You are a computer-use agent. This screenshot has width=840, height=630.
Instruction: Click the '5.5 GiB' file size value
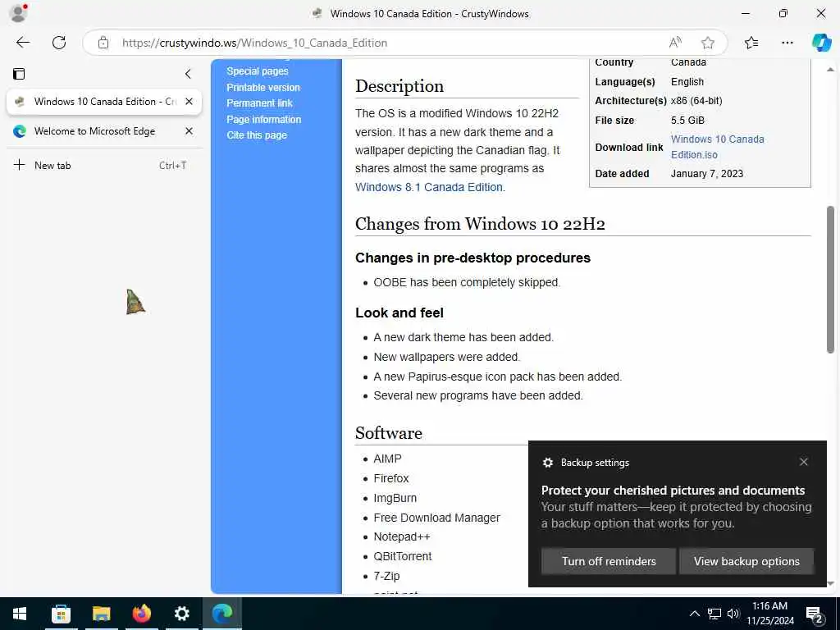click(687, 120)
